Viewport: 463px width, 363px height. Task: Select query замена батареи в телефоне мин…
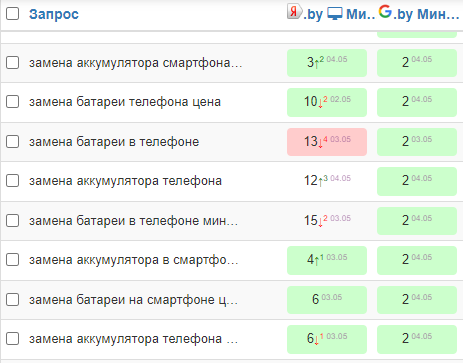pos(133,220)
